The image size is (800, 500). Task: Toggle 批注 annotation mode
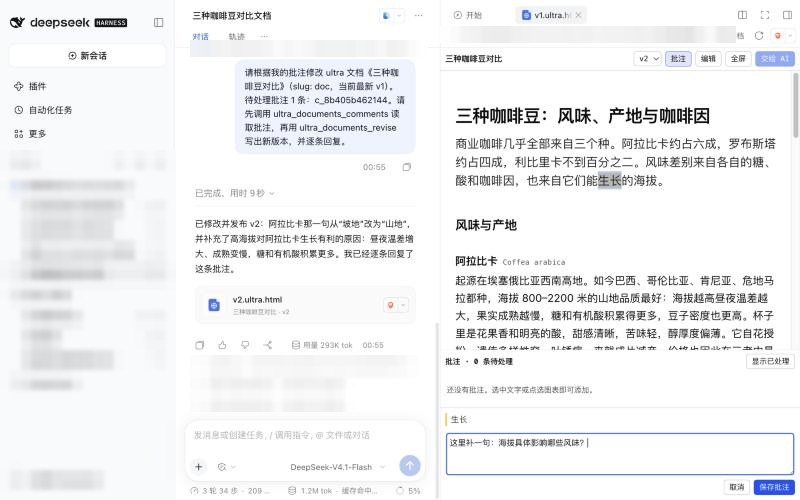pos(678,59)
